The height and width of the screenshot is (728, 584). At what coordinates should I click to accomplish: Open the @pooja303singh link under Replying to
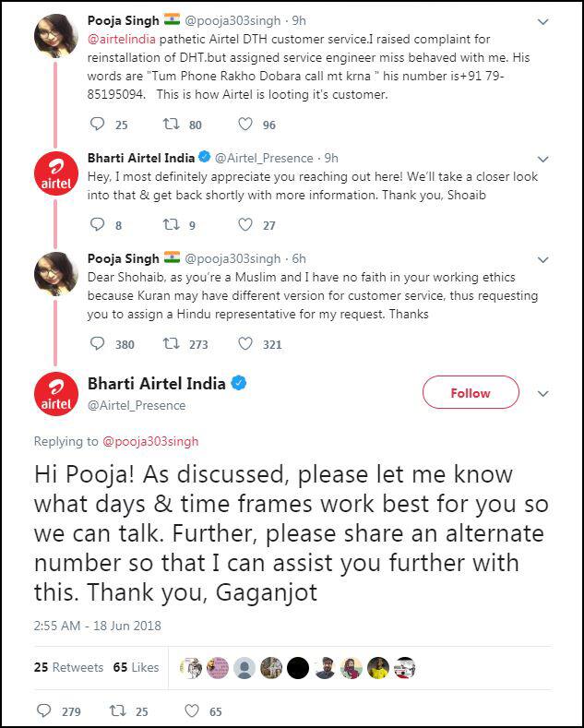(x=150, y=441)
